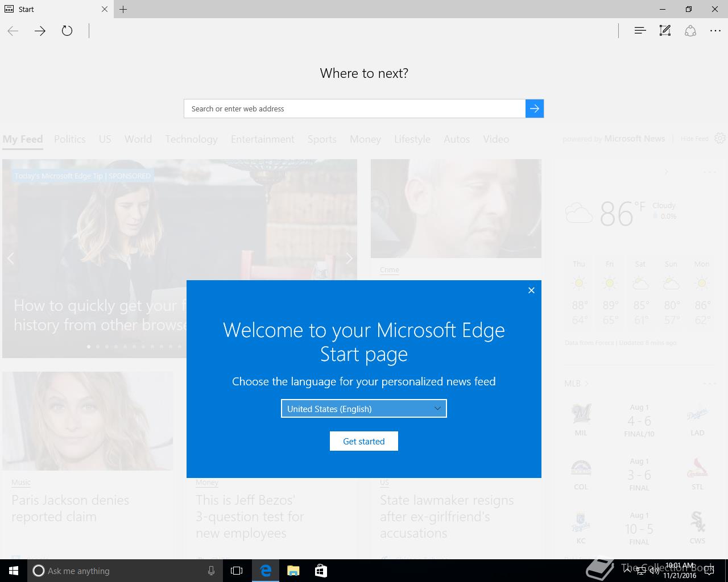Screen dimensions: 728x582
Task: Switch to the US news tab
Action: 105,139
